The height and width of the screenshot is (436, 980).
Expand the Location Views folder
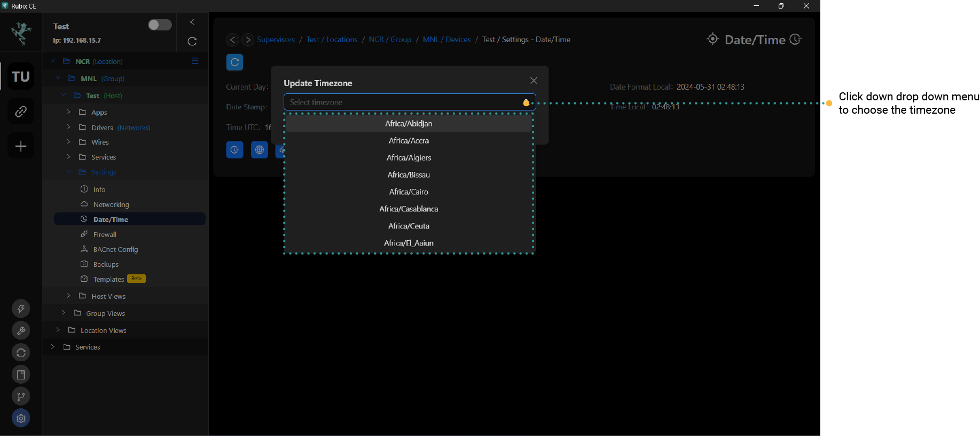click(x=58, y=330)
